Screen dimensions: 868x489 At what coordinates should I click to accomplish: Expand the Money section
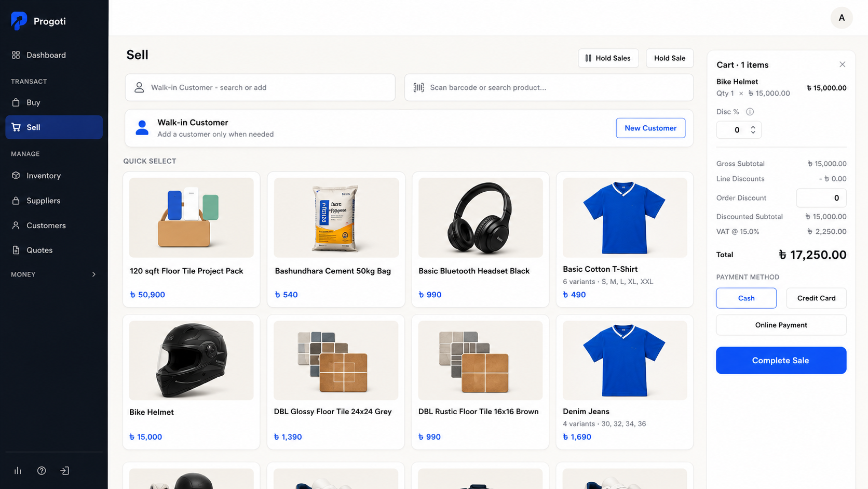click(94, 274)
